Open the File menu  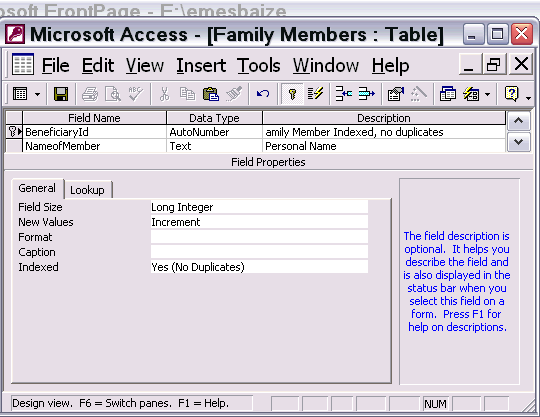tap(55, 65)
